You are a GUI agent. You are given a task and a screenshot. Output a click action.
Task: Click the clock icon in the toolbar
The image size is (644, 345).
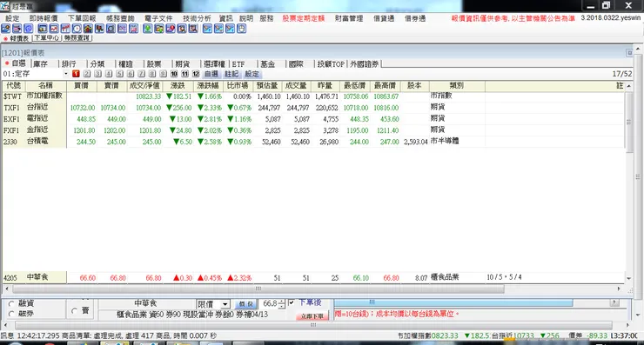77,29
